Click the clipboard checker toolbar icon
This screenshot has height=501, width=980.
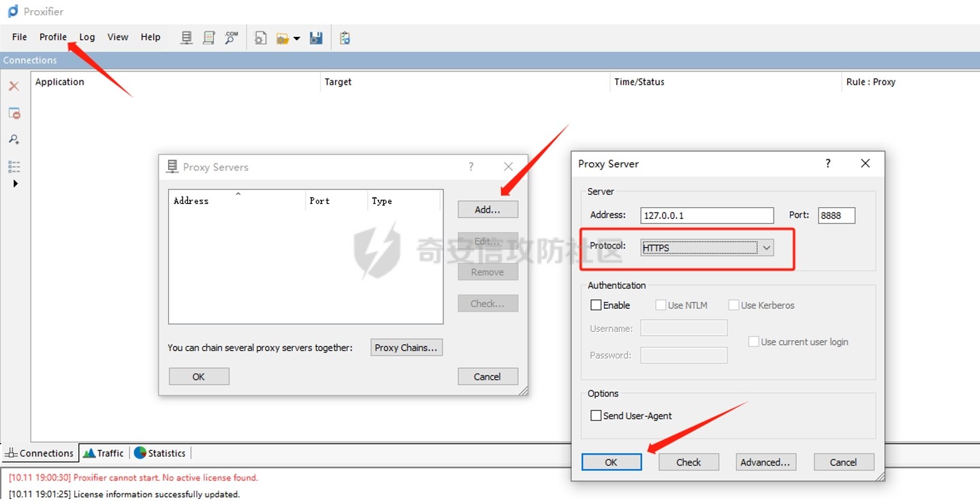[x=345, y=38]
